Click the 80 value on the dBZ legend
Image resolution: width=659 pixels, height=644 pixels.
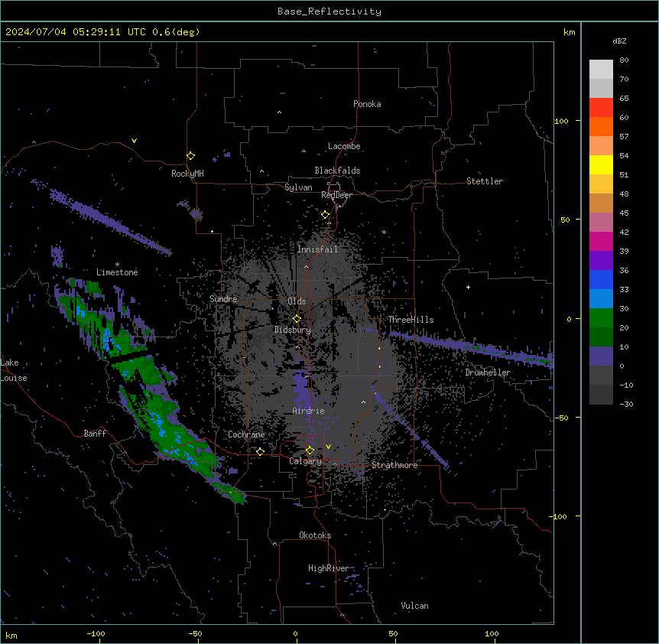point(624,60)
